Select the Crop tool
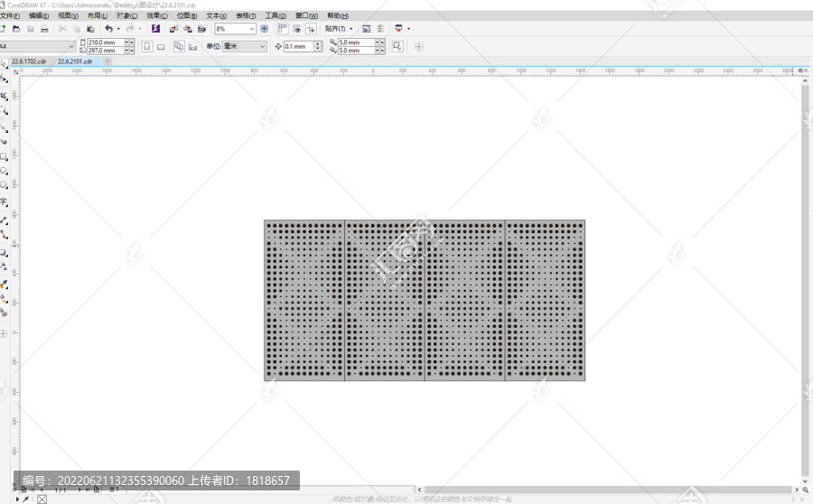The height and width of the screenshot is (504, 813). [x=4, y=96]
